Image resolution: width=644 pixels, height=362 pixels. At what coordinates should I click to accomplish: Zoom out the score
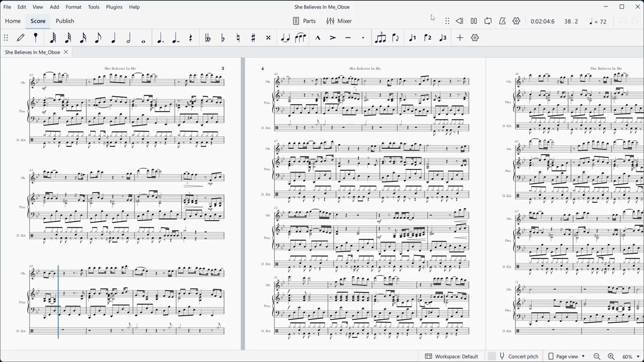(597, 356)
